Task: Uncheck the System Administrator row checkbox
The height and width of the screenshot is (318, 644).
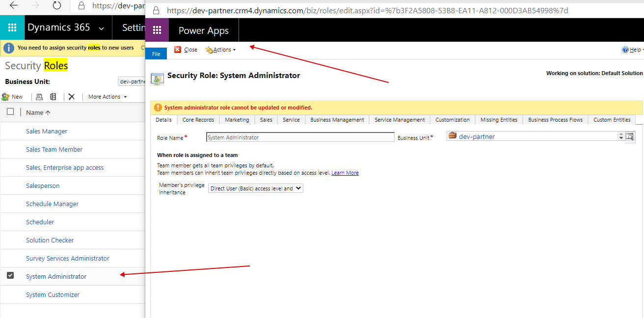Action: coord(10,276)
